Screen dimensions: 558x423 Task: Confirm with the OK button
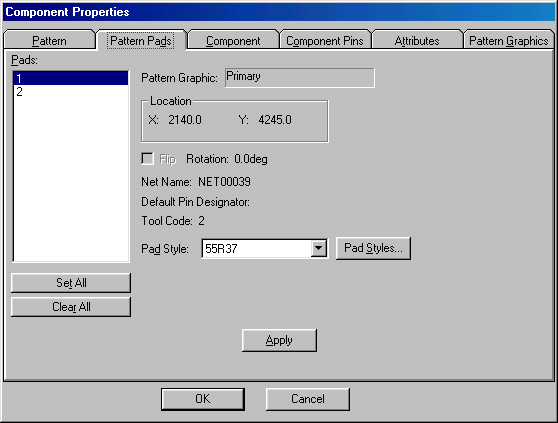pyautogui.click(x=202, y=399)
